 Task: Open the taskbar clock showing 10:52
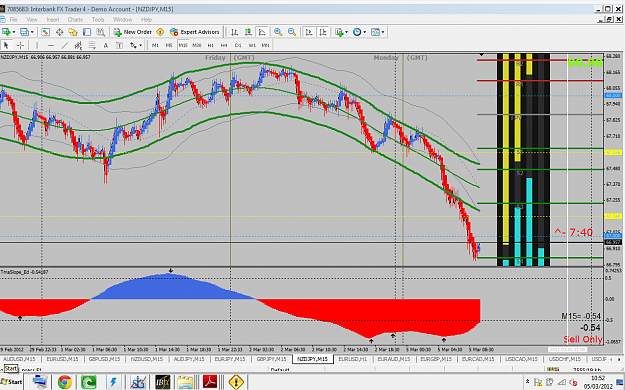click(597, 382)
